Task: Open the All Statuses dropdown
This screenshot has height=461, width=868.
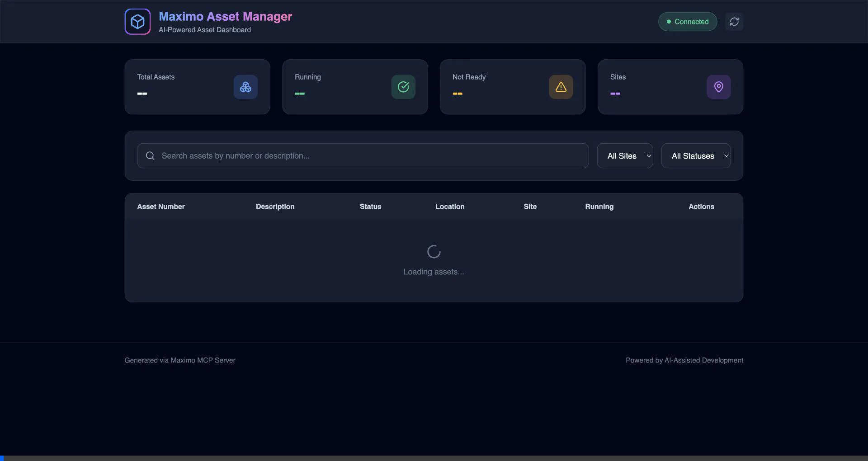Action: (696, 156)
